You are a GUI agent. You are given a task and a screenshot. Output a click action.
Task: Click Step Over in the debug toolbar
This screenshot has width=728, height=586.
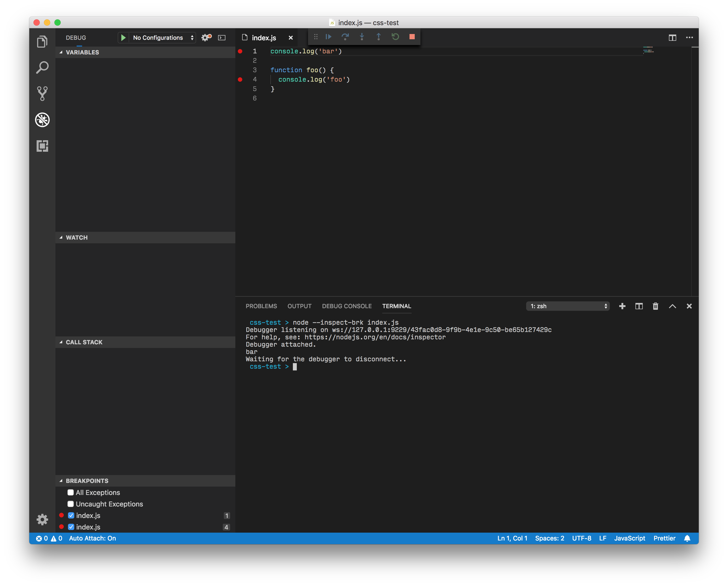point(345,36)
